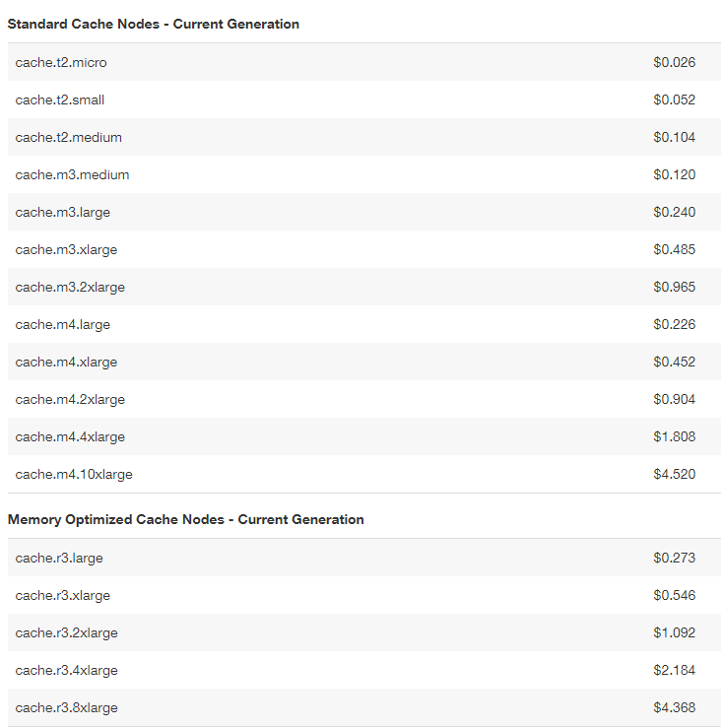Screen dimensions: 721x728
Task: Click the $0.904 price value
Action: point(674,399)
